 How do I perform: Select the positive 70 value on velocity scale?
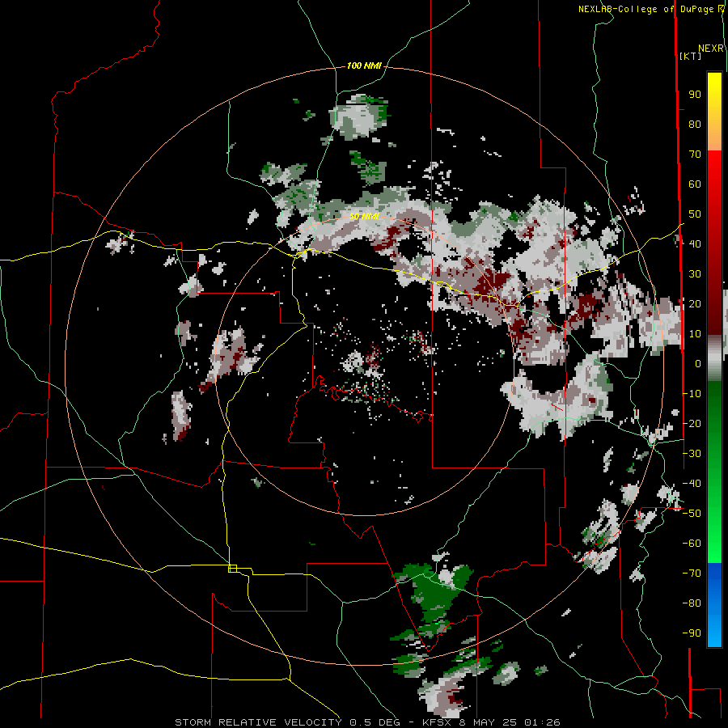[x=695, y=154]
